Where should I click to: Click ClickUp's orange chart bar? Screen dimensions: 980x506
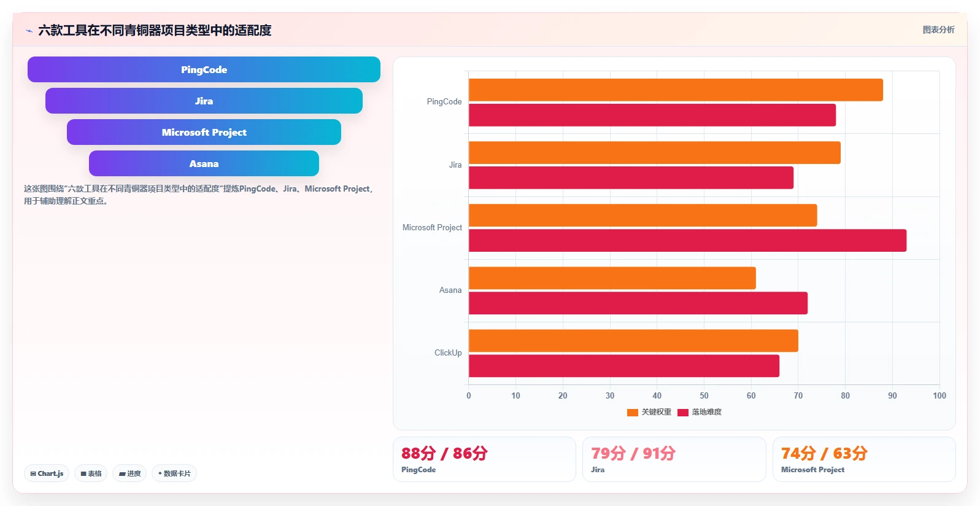[x=633, y=340]
